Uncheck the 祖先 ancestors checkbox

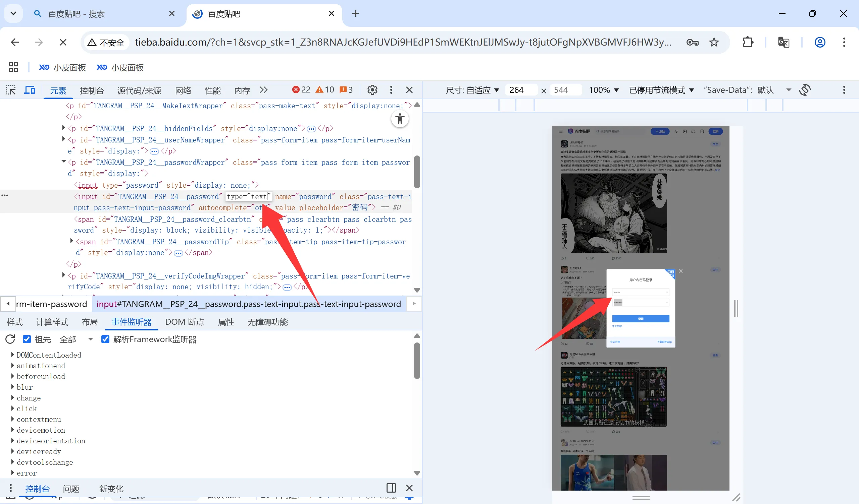pyautogui.click(x=27, y=339)
